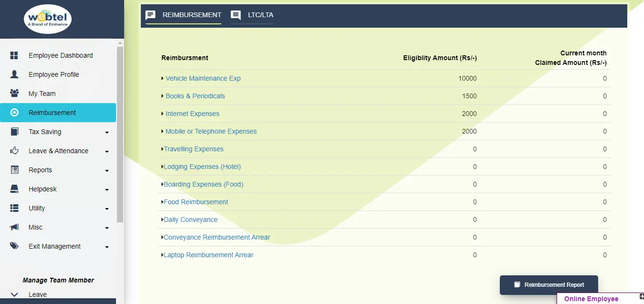Click the Employee Profile person icon
This screenshot has width=644, height=304.
click(14, 74)
